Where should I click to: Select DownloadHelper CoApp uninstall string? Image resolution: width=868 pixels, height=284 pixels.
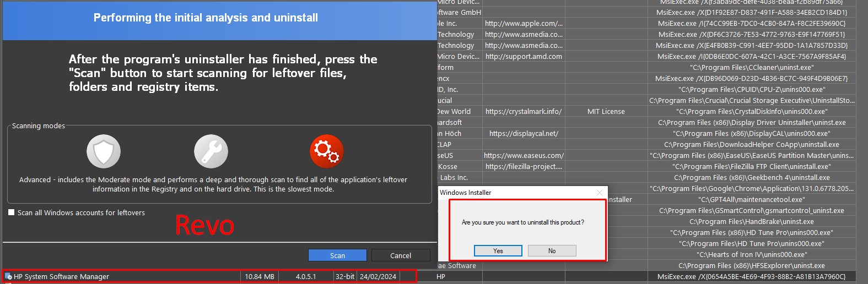pos(752,144)
